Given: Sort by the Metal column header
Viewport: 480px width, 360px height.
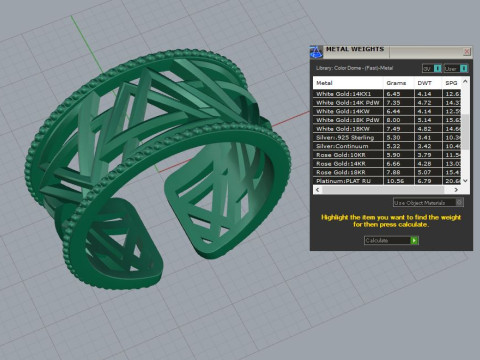Looking at the screenshot, I should tap(348, 83).
